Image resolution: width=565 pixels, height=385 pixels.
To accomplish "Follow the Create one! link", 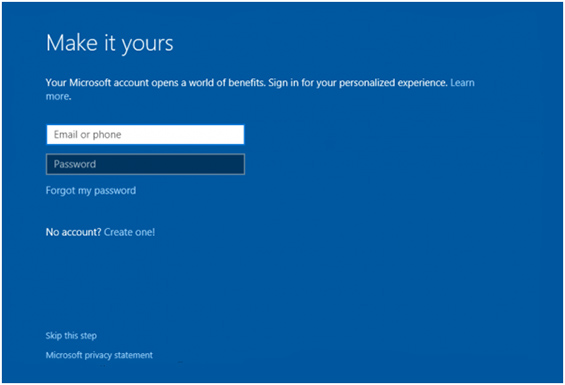I will [x=129, y=232].
